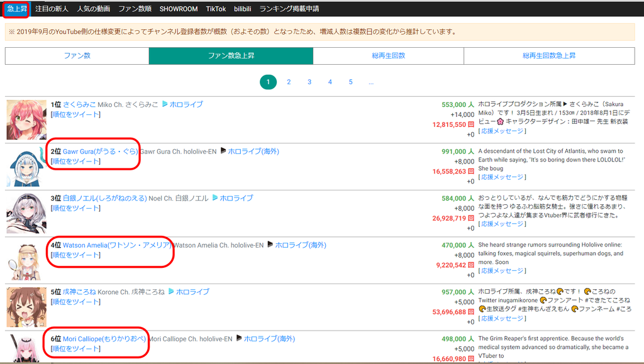Open 白銀ノエル avatar thumbnail

26,213
